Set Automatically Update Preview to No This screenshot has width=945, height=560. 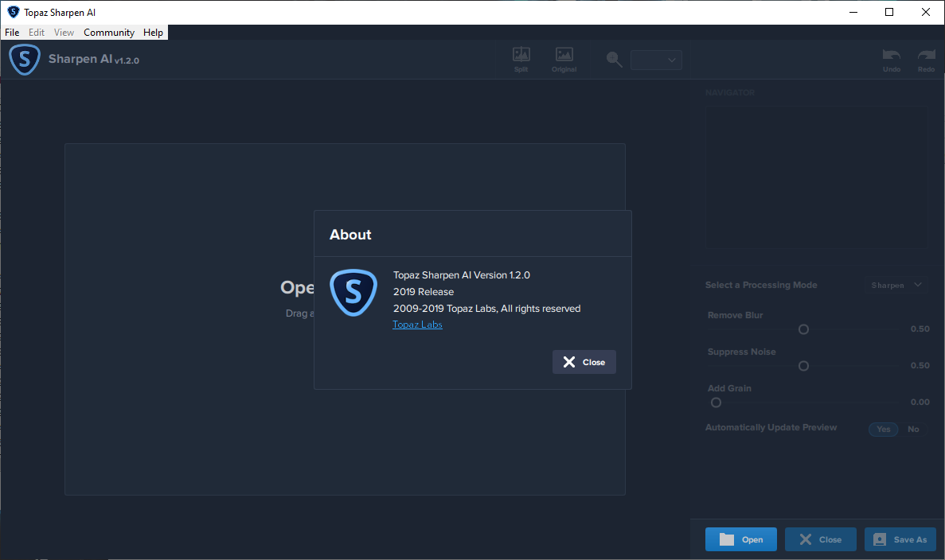tap(913, 429)
